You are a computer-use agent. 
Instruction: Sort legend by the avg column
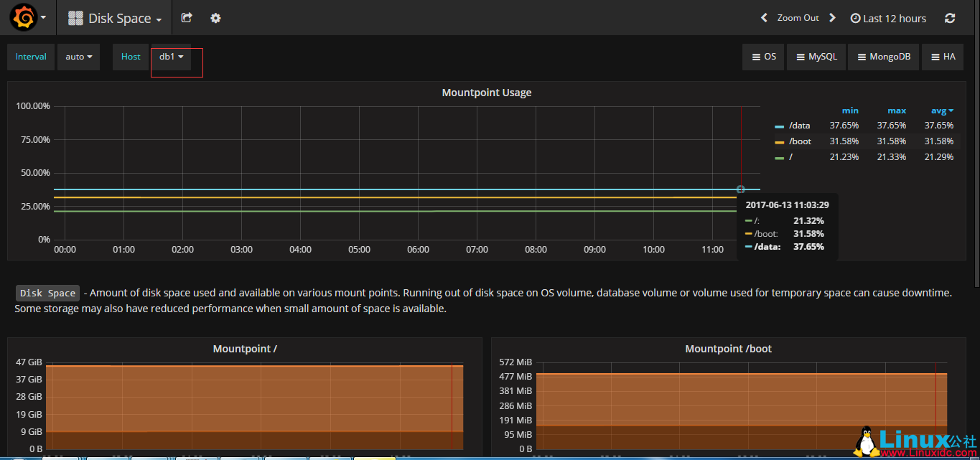pyautogui.click(x=939, y=110)
